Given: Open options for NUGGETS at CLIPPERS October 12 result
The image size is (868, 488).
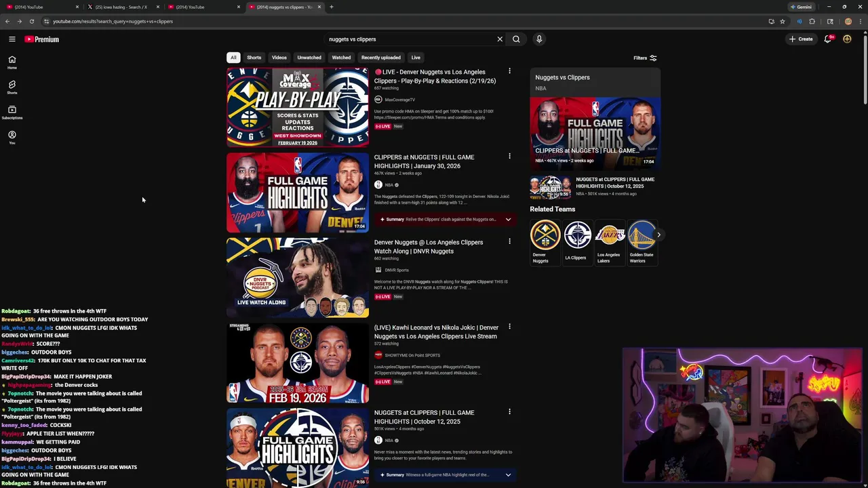Looking at the screenshot, I should pyautogui.click(x=509, y=412).
